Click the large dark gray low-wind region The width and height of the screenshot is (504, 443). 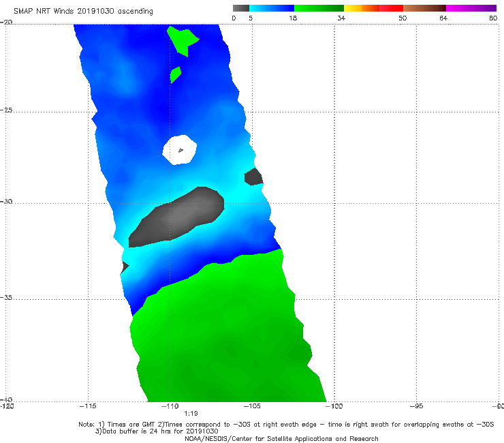coord(176,217)
